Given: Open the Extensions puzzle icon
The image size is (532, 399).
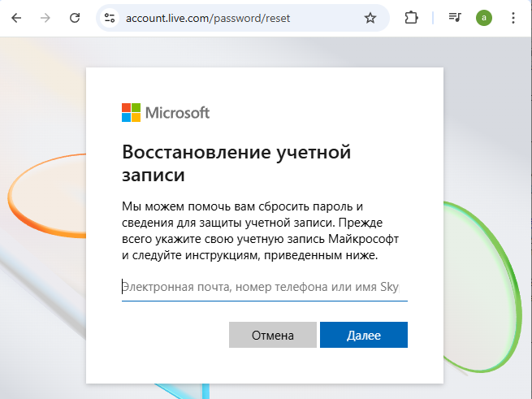Looking at the screenshot, I should (411, 18).
